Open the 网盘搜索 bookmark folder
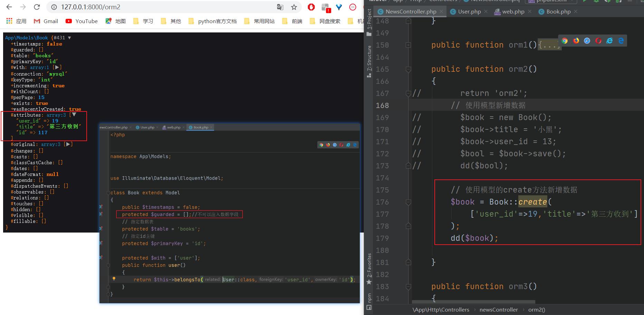Screen dimensions: 644x315 click(x=325, y=21)
